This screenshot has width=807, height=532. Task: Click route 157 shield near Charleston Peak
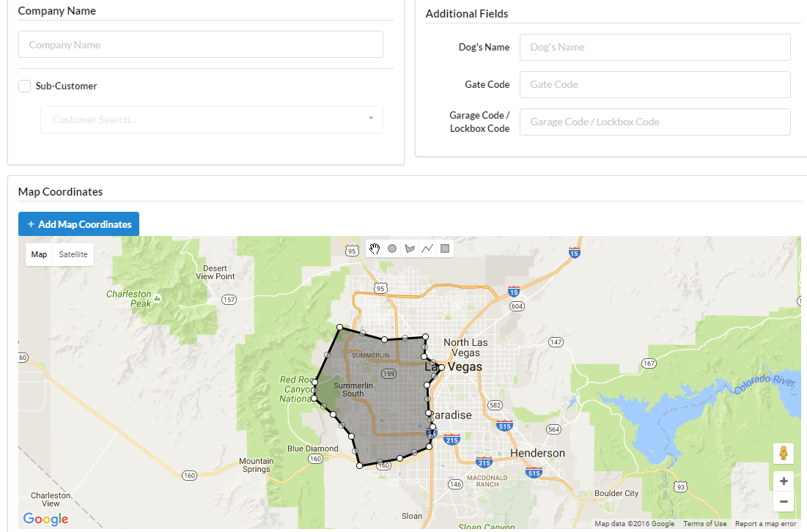pyautogui.click(x=229, y=300)
